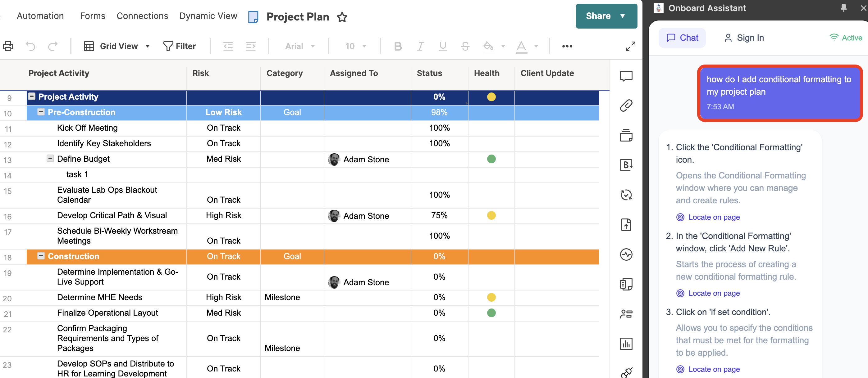Pin the Onboard Assistant panel
The width and height of the screenshot is (868, 378).
coord(843,8)
